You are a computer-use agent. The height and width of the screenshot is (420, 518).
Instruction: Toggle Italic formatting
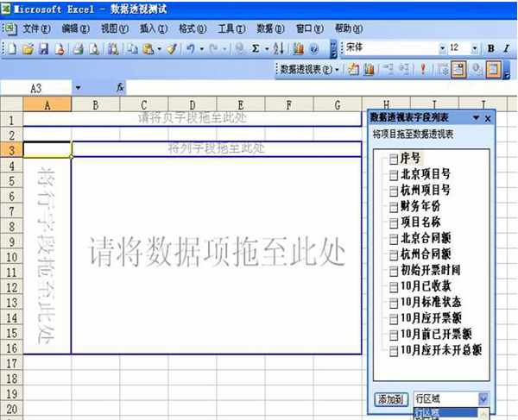[x=507, y=49]
